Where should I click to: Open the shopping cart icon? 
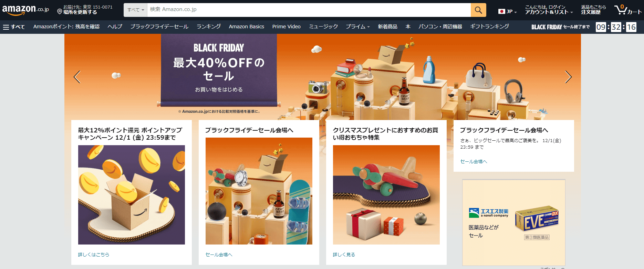[x=628, y=10]
